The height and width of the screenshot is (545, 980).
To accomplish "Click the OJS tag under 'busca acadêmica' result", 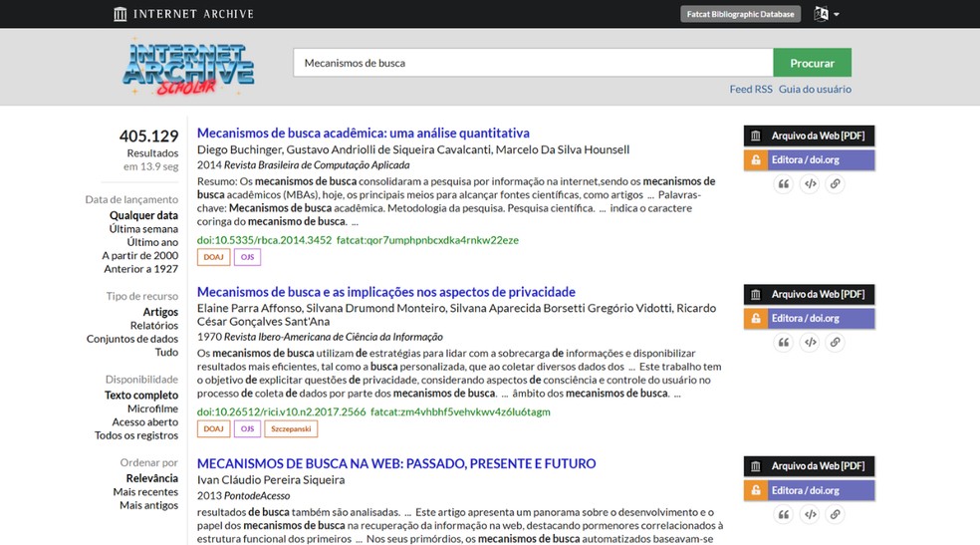I will [248, 257].
